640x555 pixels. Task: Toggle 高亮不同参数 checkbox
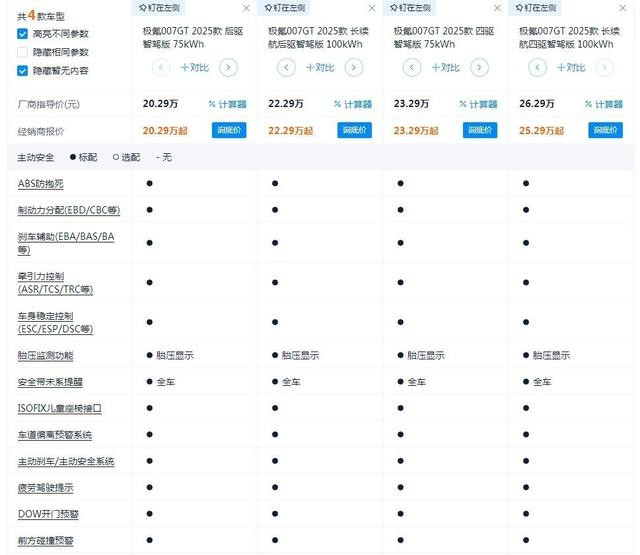coord(22,34)
